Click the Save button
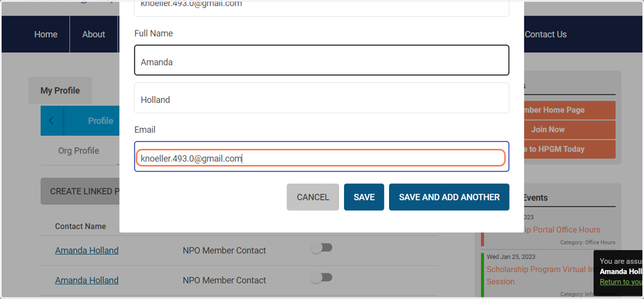644x299 pixels. tap(364, 197)
